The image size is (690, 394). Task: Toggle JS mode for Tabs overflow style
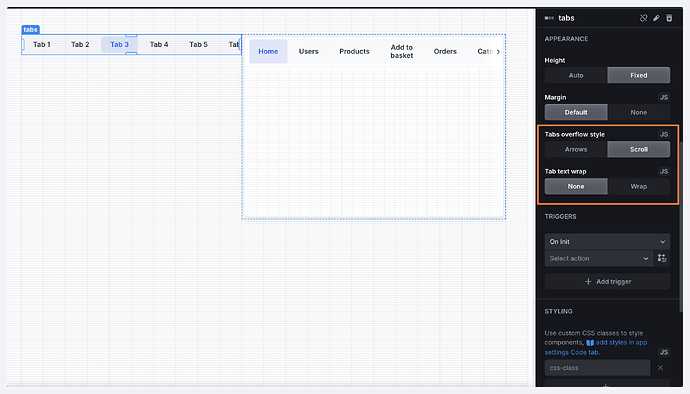[x=664, y=134]
